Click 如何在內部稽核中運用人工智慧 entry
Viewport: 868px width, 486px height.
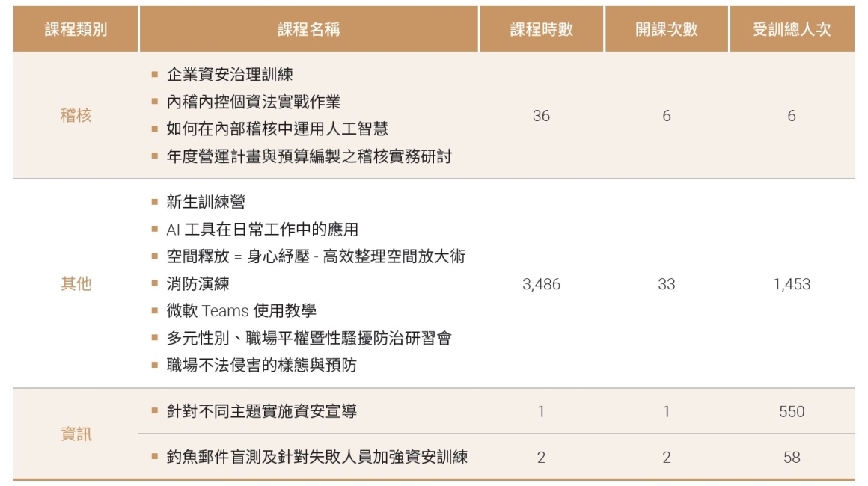278,129
